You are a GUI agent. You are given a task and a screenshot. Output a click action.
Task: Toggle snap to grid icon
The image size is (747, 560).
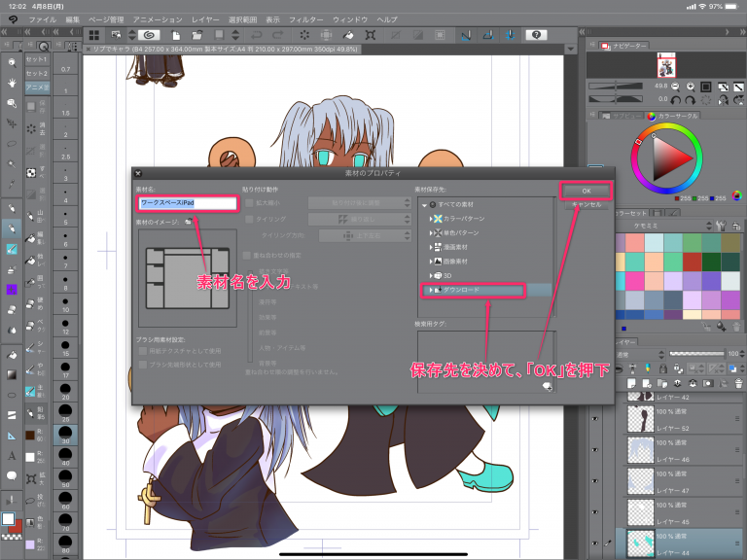(510, 35)
